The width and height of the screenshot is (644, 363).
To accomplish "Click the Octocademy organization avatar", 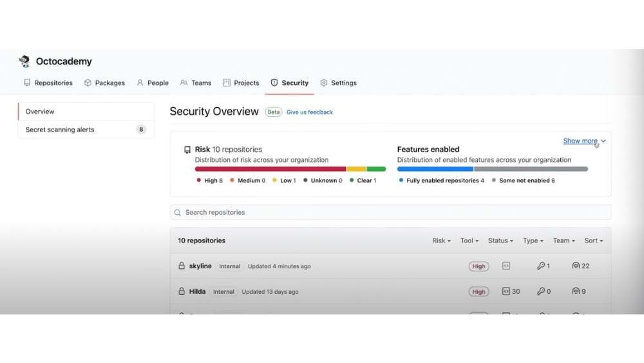I will point(24,61).
